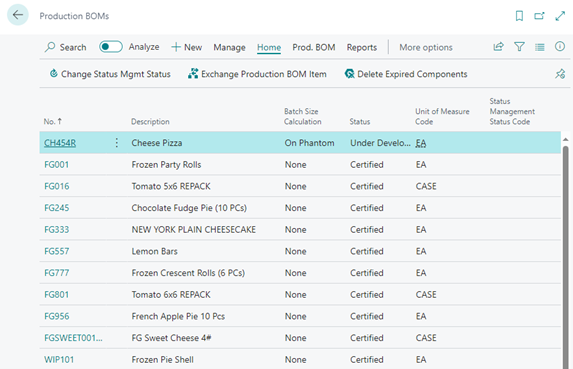Select the Frozen Party Rolls cell
573x369 pixels.
166,164
